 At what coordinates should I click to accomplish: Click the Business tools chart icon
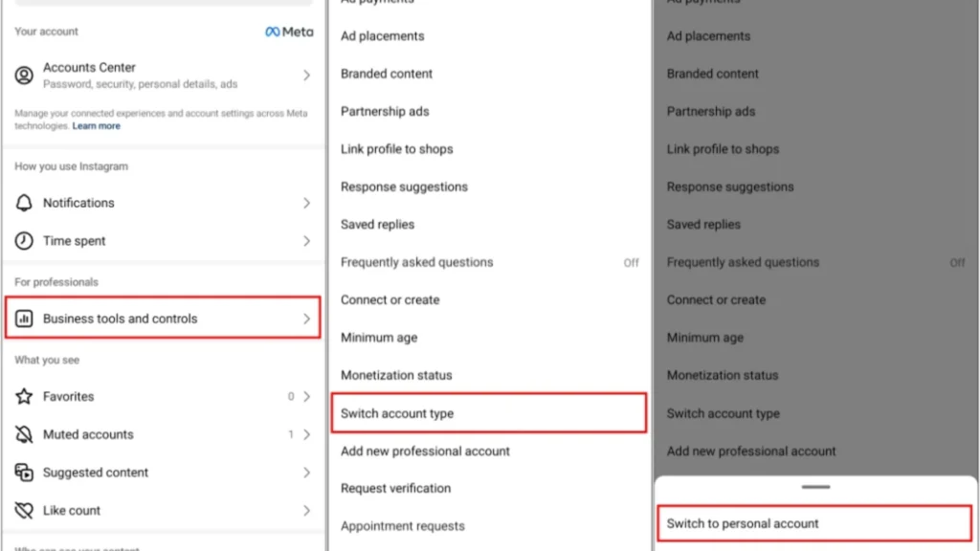coord(24,318)
